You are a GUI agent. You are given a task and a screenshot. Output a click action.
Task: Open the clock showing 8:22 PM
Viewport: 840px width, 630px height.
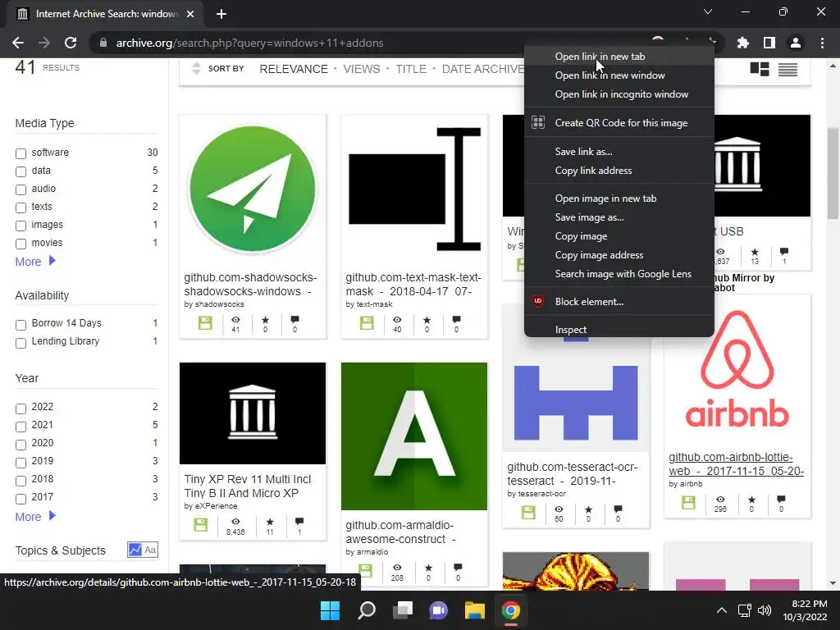click(x=805, y=610)
